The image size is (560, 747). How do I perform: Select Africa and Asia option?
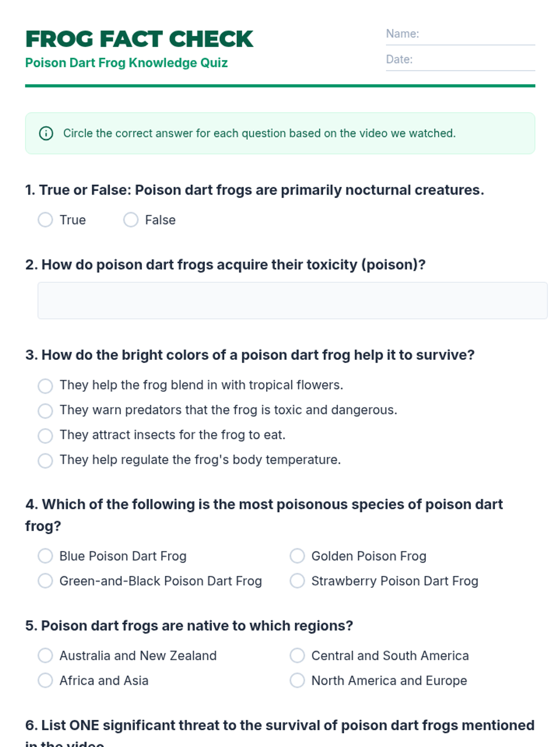45,681
